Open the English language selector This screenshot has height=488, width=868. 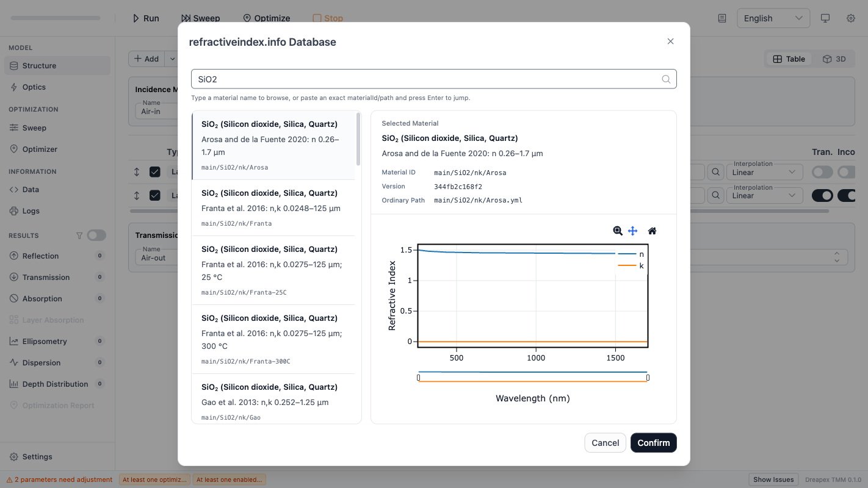(773, 18)
